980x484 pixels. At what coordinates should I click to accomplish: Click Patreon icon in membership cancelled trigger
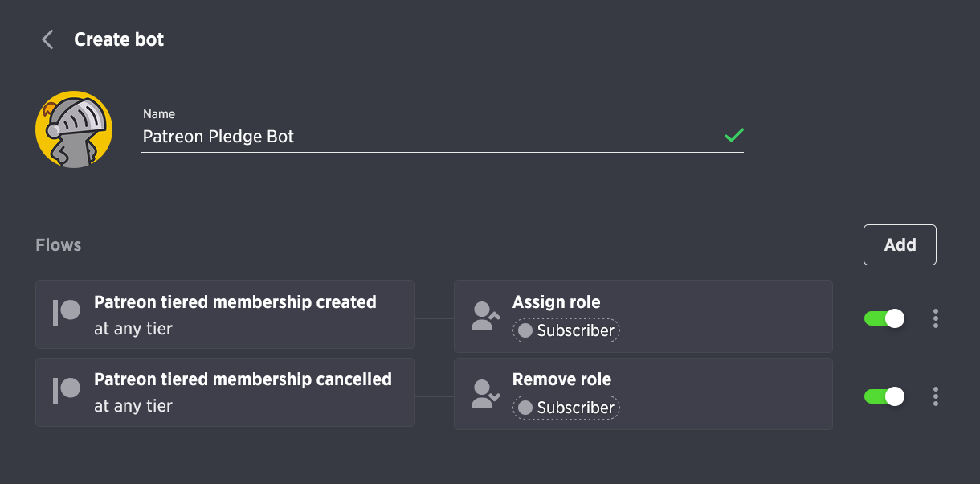(67, 390)
